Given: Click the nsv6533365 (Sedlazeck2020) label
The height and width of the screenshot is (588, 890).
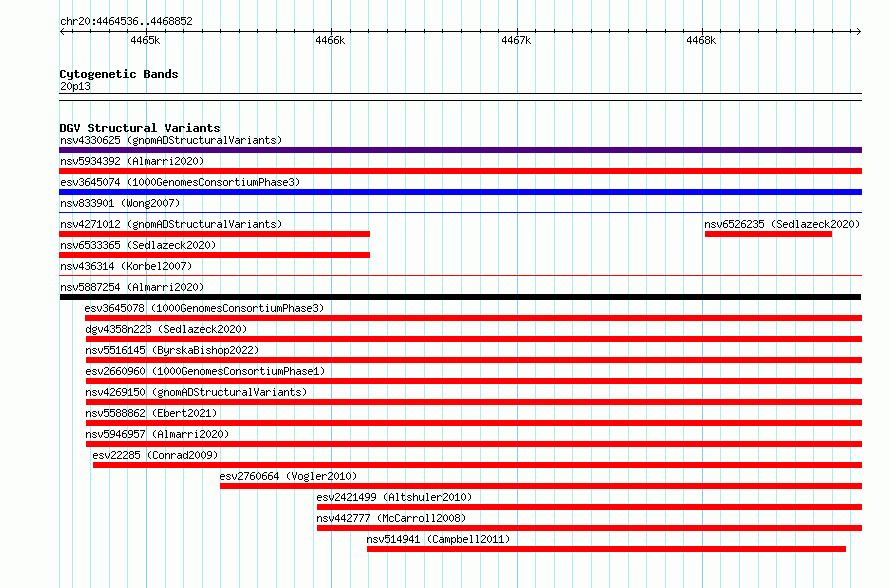Looking at the screenshot, I should (138, 245).
